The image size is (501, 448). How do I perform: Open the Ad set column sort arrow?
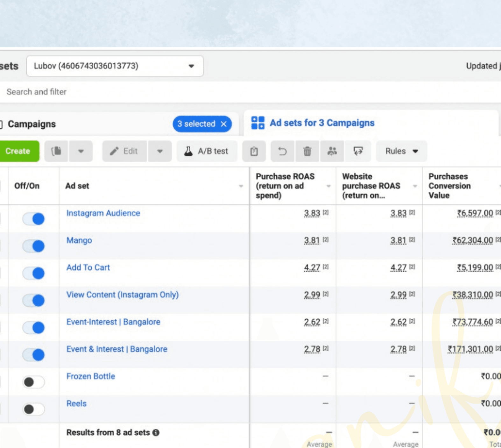[241, 186]
